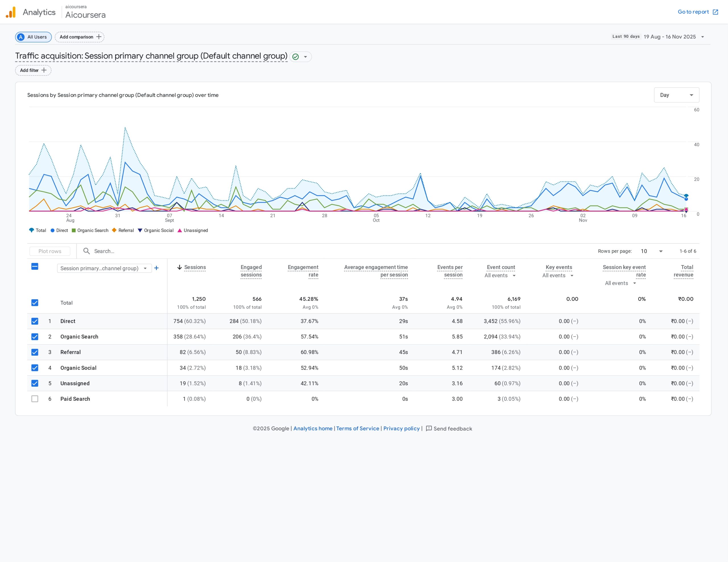Viewport: 728px width, 562px height.
Task: Click the search magnifier icon in table
Action: 86,251
